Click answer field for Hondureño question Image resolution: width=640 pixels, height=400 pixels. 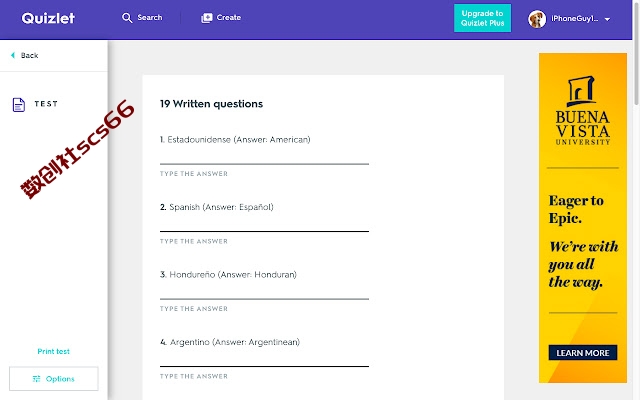click(x=264, y=292)
